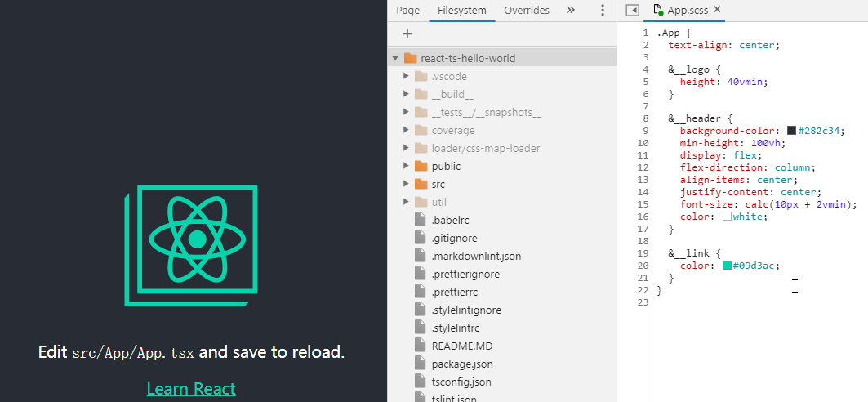Expand the .vscode folder
This screenshot has width=868, height=402.
coord(406,76)
